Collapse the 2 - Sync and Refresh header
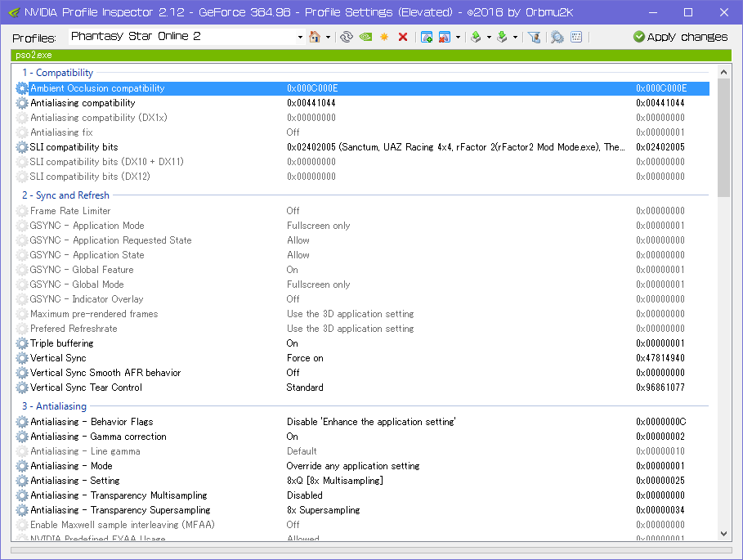This screenshot has width=743, height=560. 65,195
